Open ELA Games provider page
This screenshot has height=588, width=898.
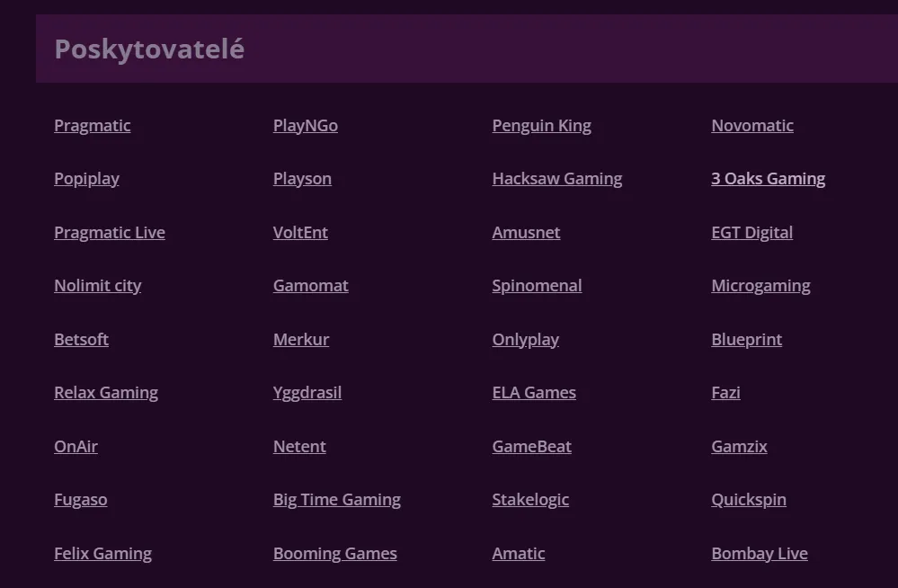click(534, 393)
